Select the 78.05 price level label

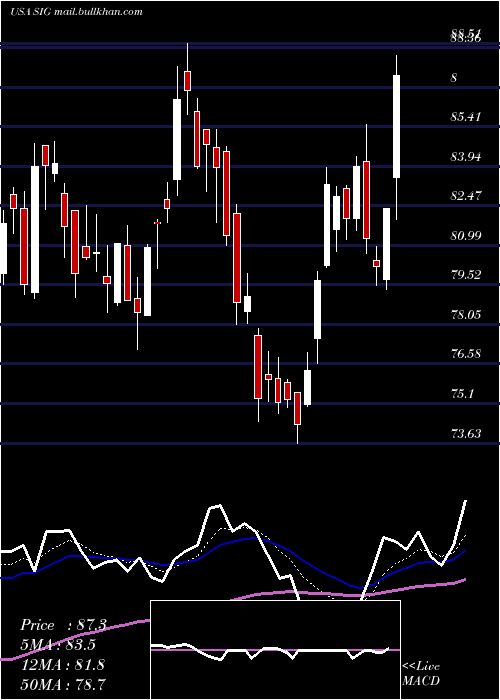tap(466, 315)
